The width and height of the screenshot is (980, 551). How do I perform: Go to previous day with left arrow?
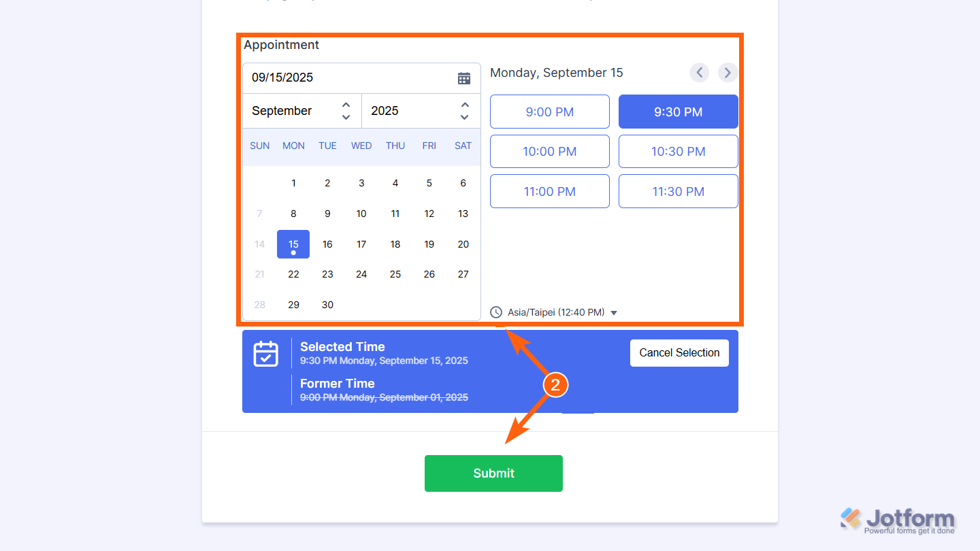699,73
